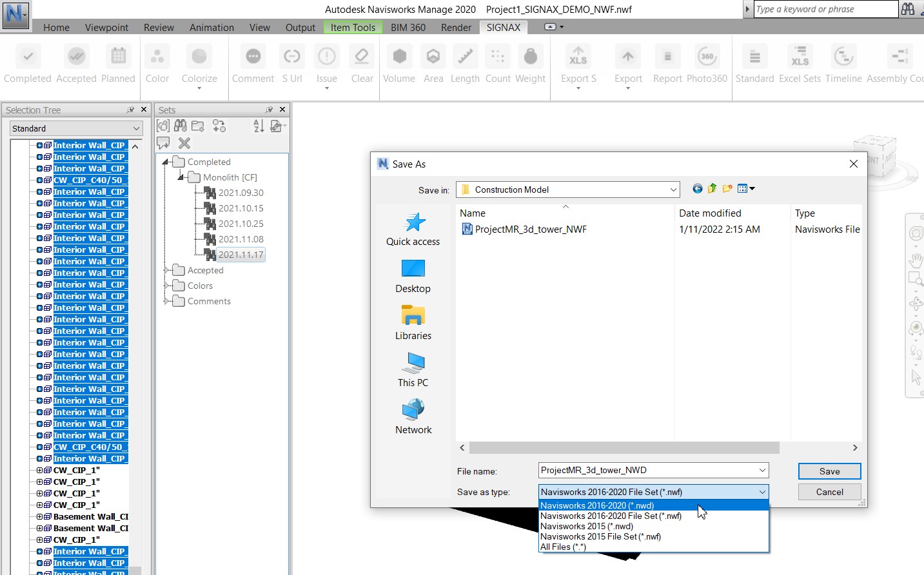Image resolution: width=924 pixels, height=575 pixels.
Task: Click the create new folder icon
Action: pos(727,189)
